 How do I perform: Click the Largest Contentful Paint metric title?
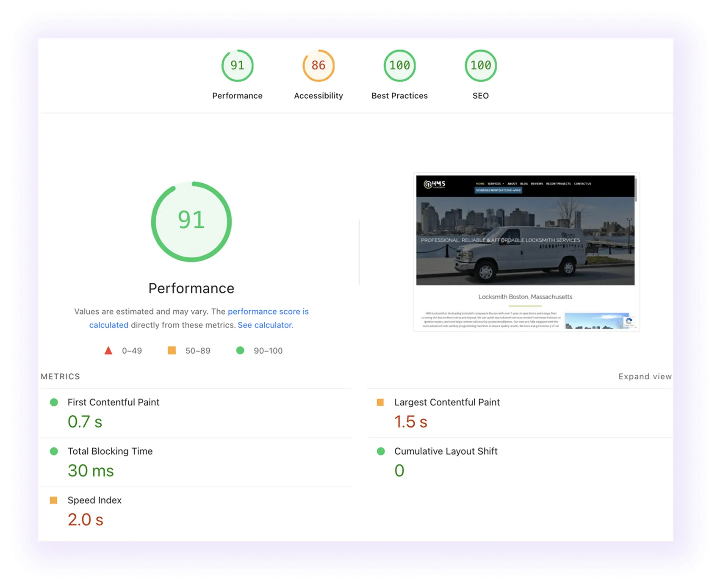click(447, 402)
